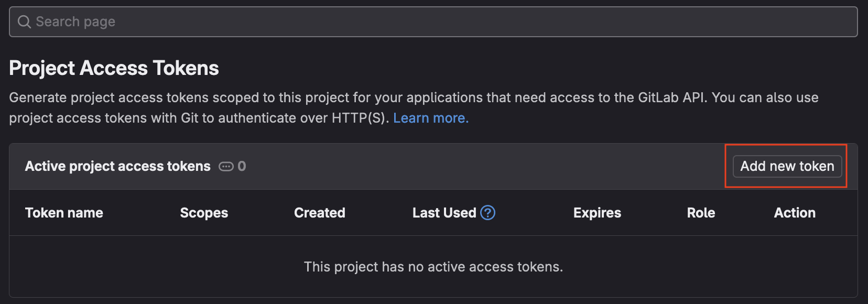Screen dimensions: 868x304
Task: Click the magnifying glass search icon
Action: coord(24,21)
